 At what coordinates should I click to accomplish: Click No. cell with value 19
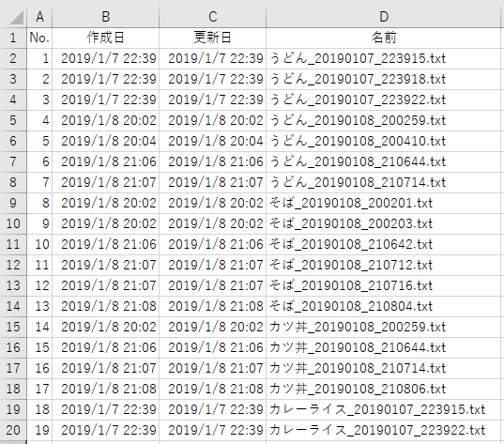(x=39, y=430)
